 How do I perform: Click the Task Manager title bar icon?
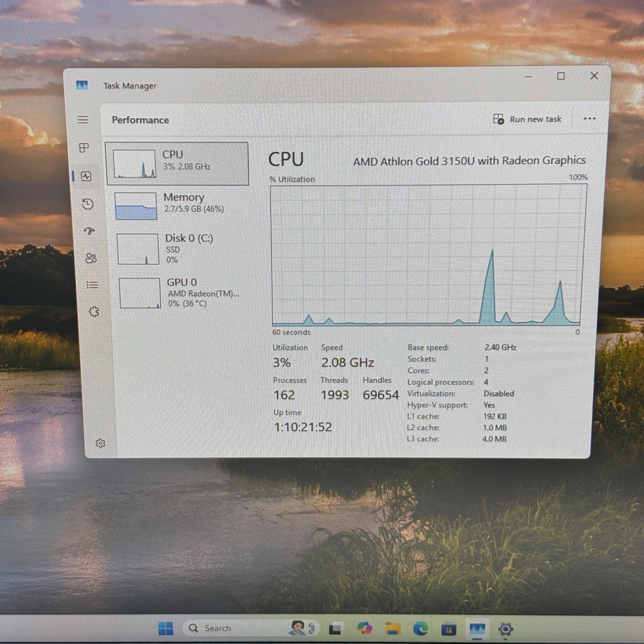(x=82, y=85)
